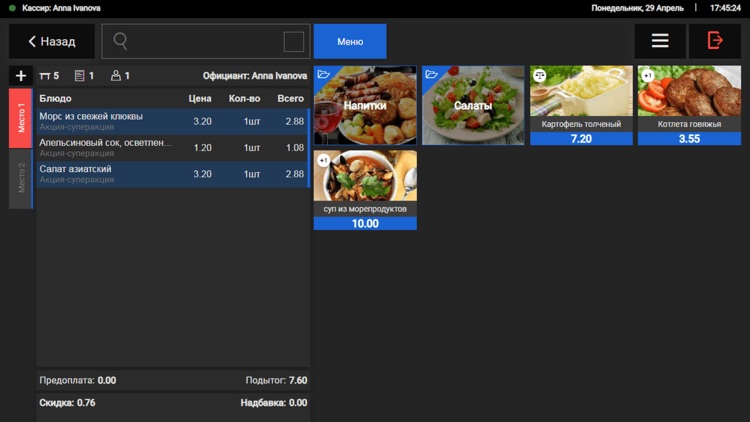Screen dimensions: 750x422
Task: Switch to the Место 2 tab
Action: click(21, 178)
